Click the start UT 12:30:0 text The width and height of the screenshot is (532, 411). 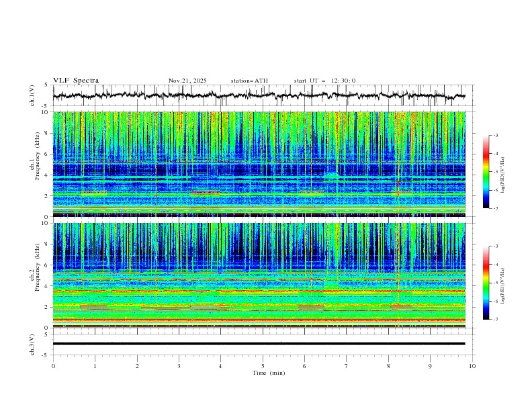[324, 81]
